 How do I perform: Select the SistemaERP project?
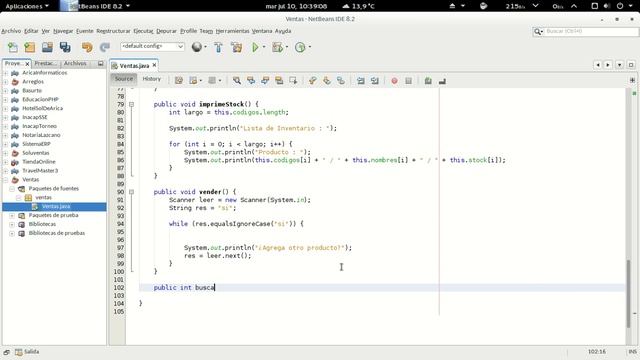click(x=36, y=144)
